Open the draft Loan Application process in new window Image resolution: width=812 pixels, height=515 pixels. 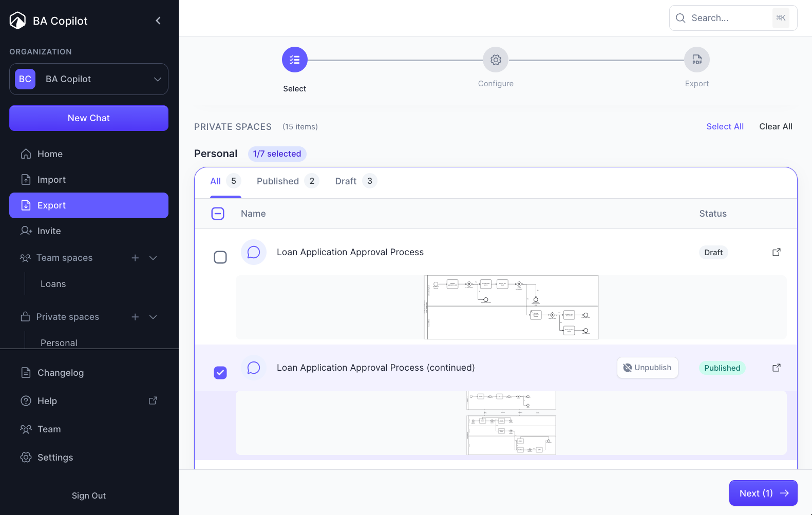pyautogui.click(x=776, y=252)
